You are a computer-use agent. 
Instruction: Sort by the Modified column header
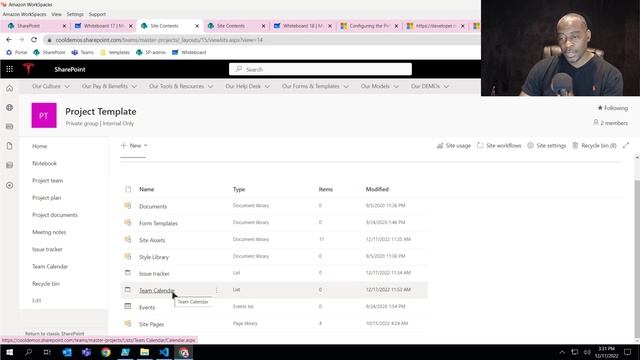(377, 189)
